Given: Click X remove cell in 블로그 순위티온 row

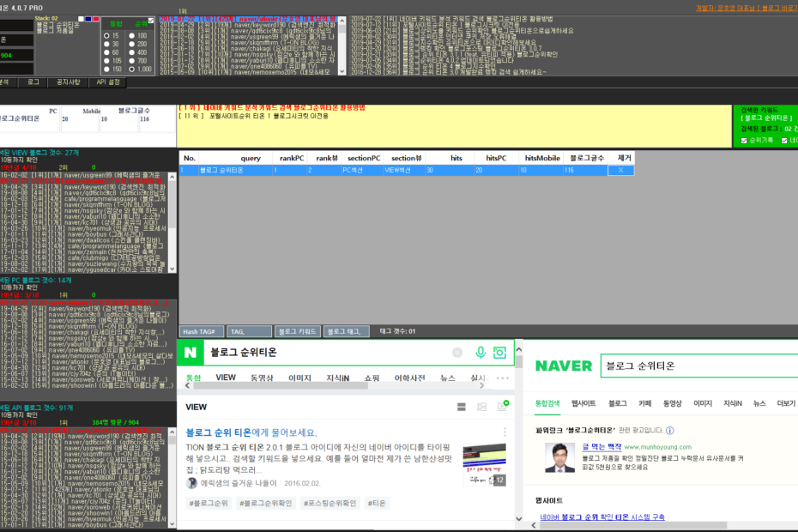Looking at the screenshot, I should [621, 170].
